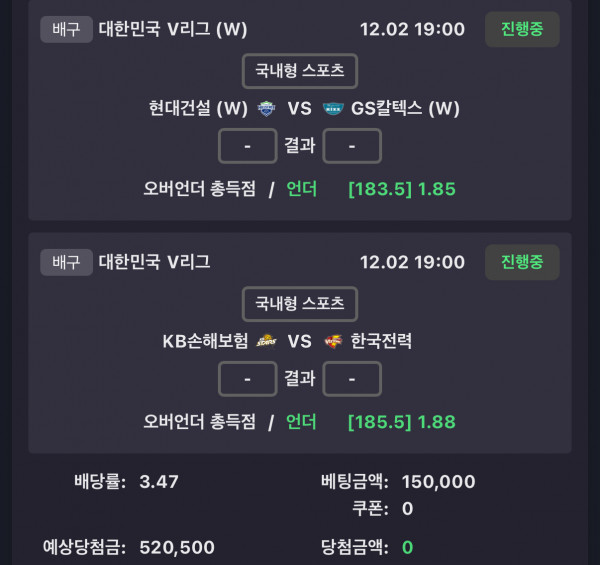The image size is (600, 565).
Task: Click the 배구 tag on the V리그 (W) match
Action: click(66, 29)
